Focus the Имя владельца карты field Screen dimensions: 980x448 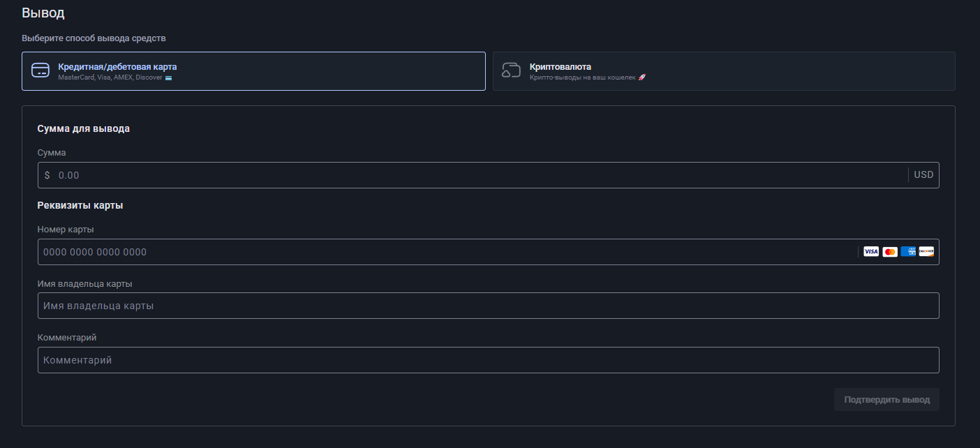click(488, 306)
